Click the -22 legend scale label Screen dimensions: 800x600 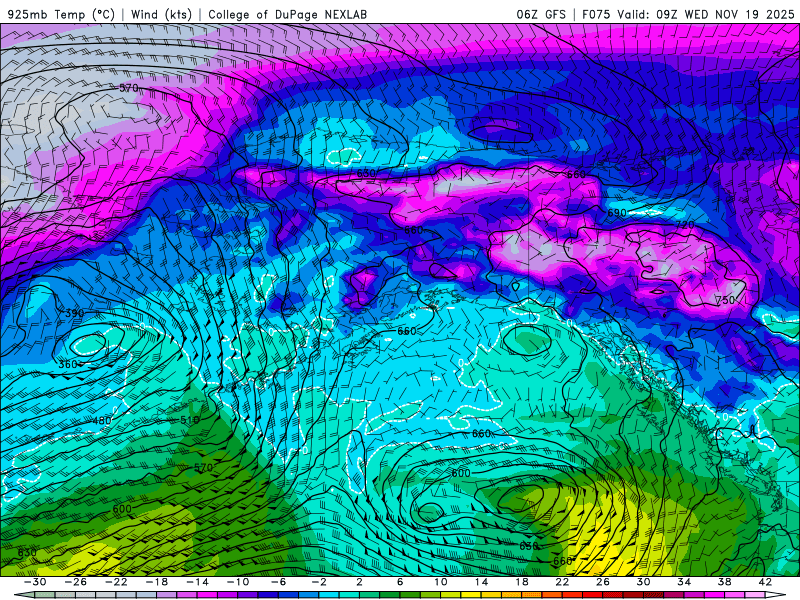(116, 582)
